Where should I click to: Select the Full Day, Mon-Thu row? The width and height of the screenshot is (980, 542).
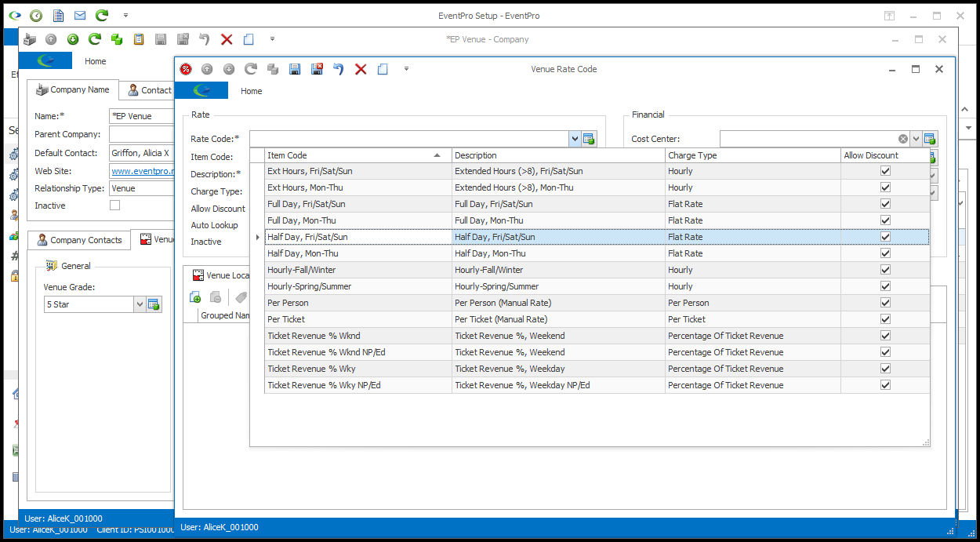tap(597, 220)
